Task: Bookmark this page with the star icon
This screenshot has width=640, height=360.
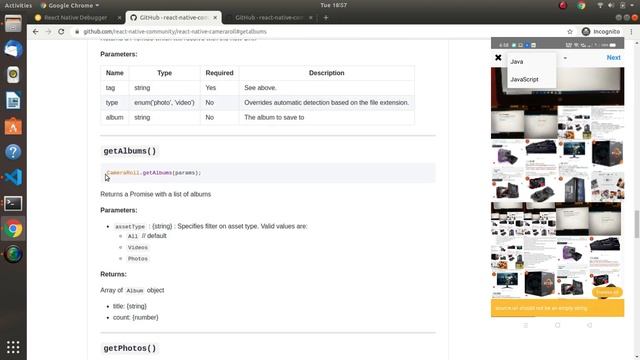Action: [x=570, y=31]
